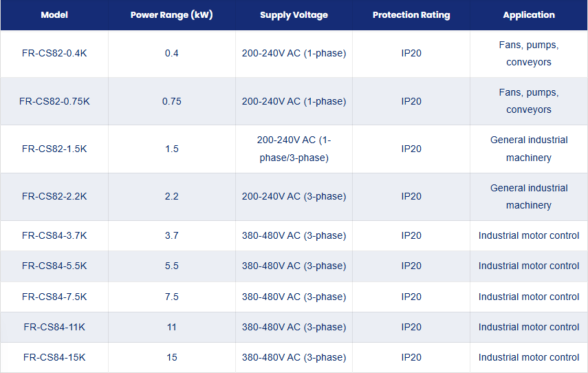
Task: Click the Power Range (kW) header
Action: click(172, 15)
